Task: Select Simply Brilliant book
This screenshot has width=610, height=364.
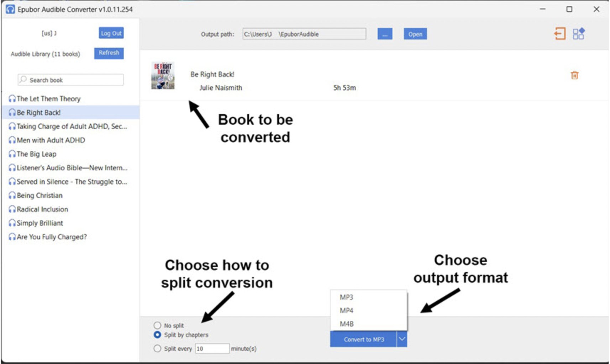Action: 70,223
